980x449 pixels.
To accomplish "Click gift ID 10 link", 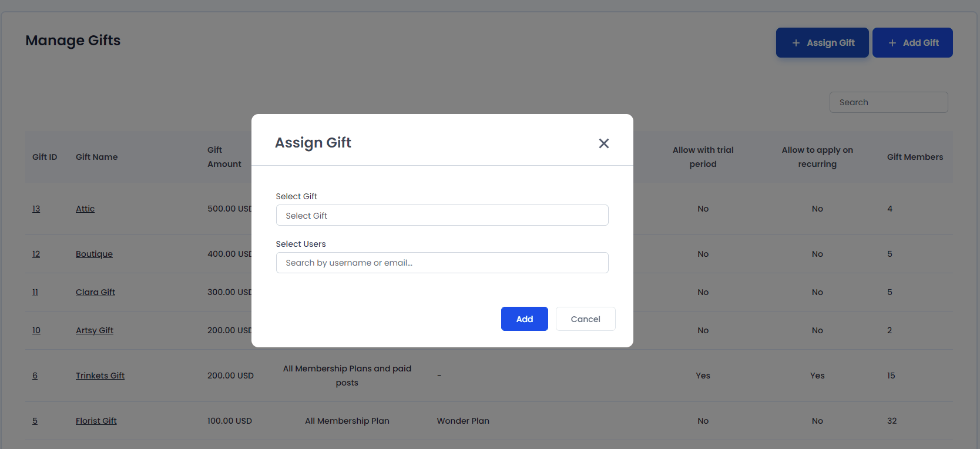I will click(36, 330).
